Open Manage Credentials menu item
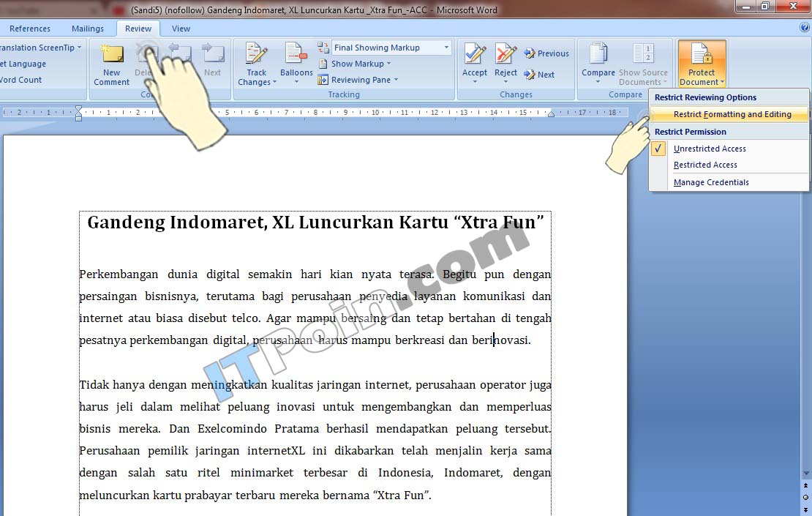 tap(711, 182)
